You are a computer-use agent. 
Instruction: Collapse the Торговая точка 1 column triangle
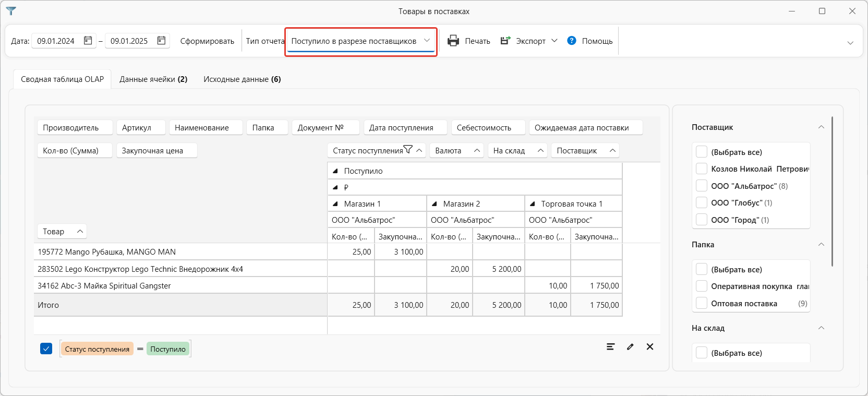click(x=533, y=204)
